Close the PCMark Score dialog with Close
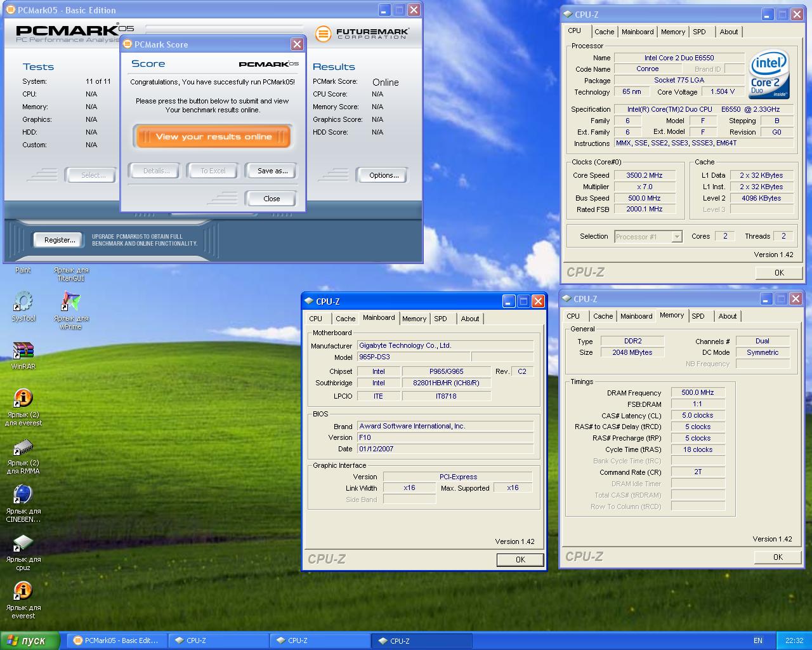The height and width of the screenshot is (650, 812). pyautogui.click(x=271, y=199)
